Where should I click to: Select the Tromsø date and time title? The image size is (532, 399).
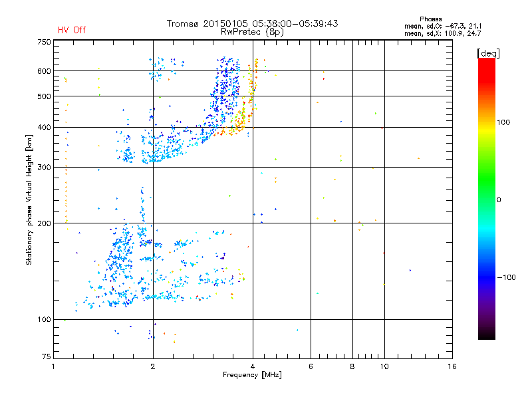coord(253,23)
